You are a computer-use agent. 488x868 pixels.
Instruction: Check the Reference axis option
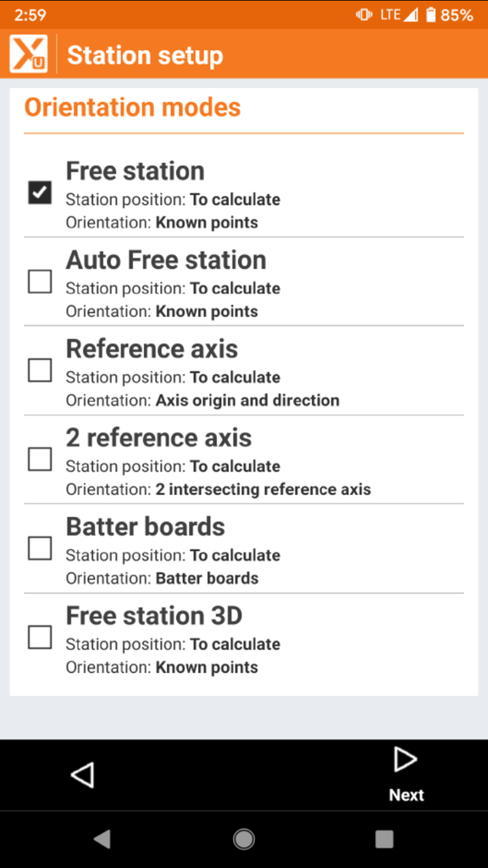pos(39,370)
